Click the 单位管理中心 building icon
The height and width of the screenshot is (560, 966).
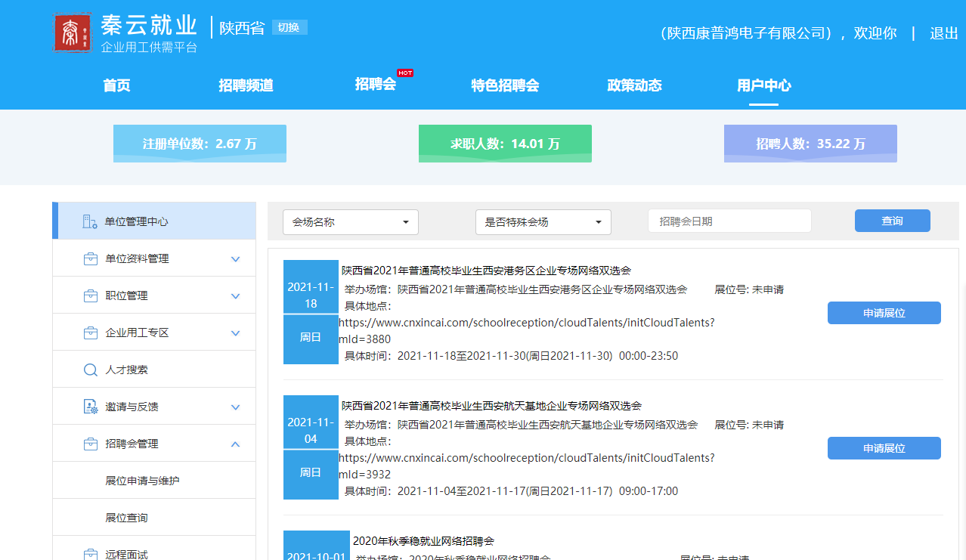click(90, 221)
